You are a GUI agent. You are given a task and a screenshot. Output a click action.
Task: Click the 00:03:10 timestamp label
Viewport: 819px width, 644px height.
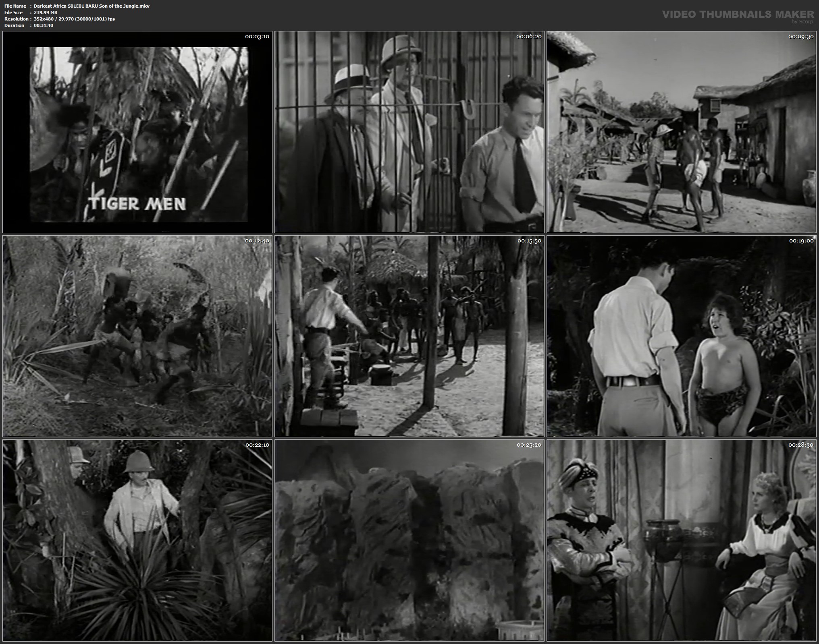(x=257, y=37)
